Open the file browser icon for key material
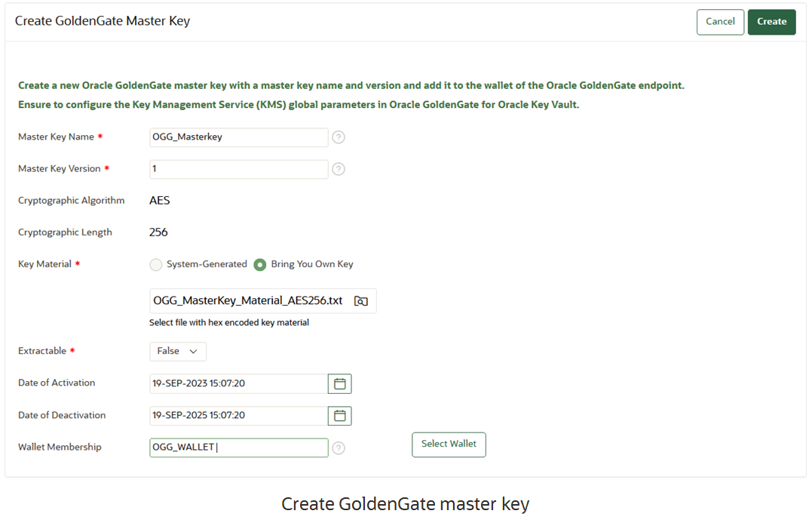Screen dimensions: 812x526 pyautogui.click(x=360, y=300)
